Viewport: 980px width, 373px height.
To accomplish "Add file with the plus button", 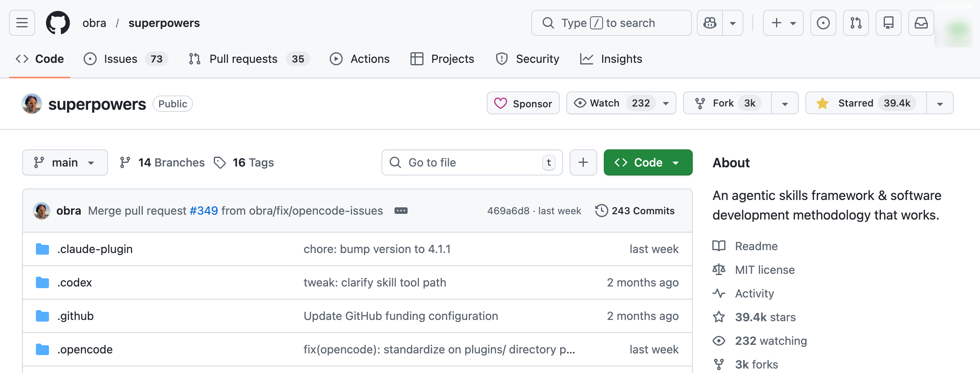I will tap(583, 162).
